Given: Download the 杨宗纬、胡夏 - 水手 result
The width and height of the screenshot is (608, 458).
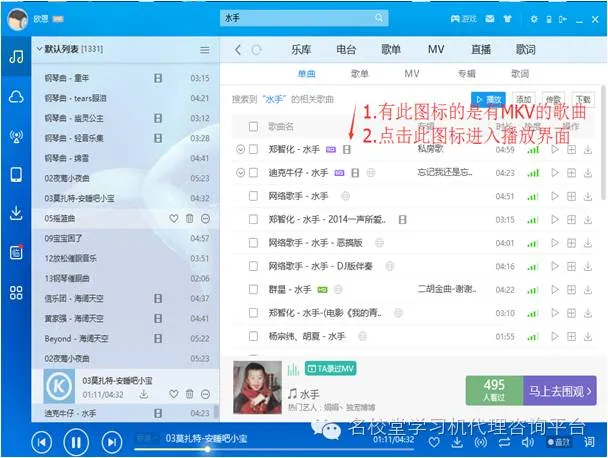Looking at the screenshot, I should [588, 336].
